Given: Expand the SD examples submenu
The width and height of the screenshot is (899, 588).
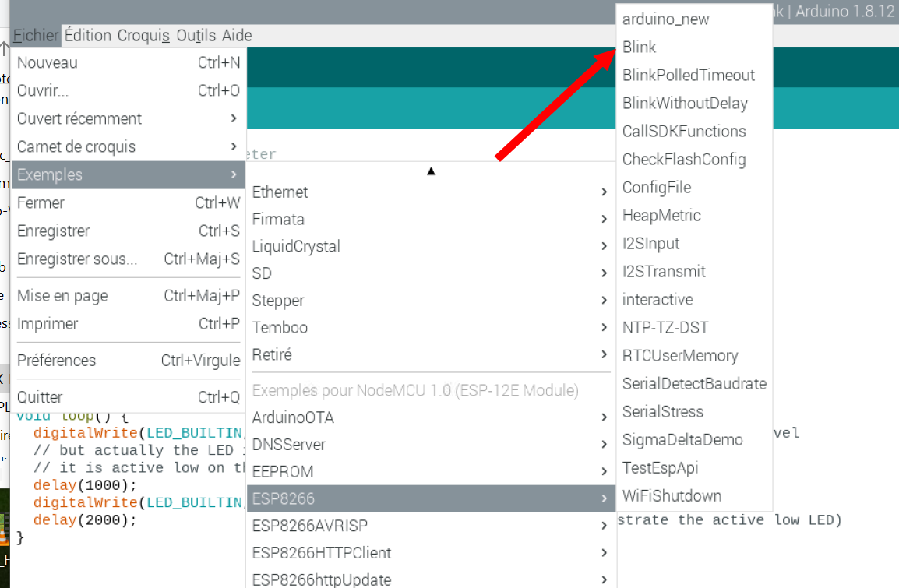Looking at the screenshot, I should [x=431, y=273].
